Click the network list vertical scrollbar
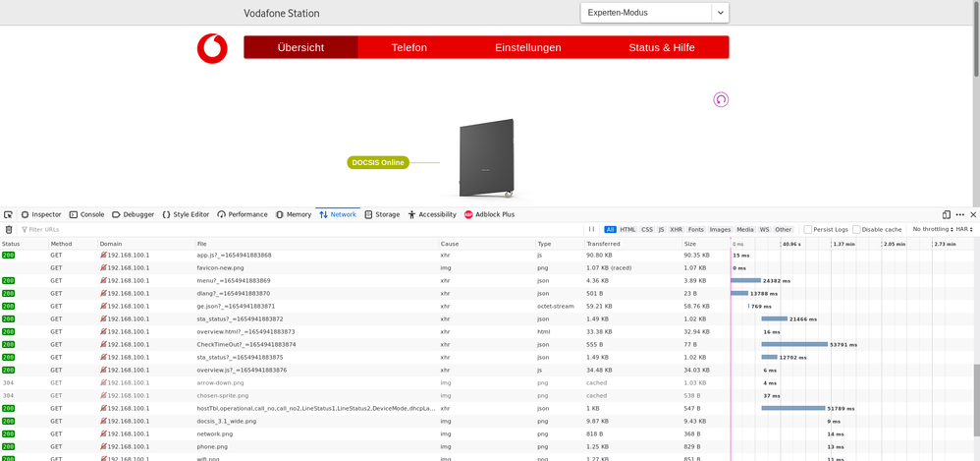Image resolution: width=980 pixels, height=461 pixels. click(x=976, y=400)
